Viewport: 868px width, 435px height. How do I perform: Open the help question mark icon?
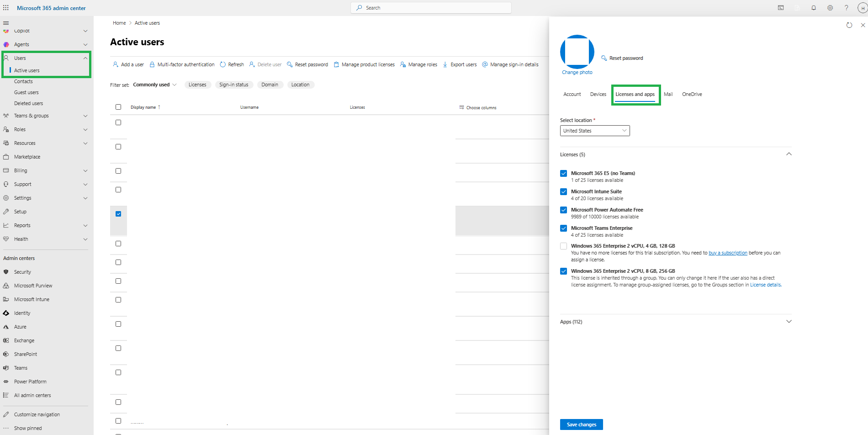(x=846, y=8)
